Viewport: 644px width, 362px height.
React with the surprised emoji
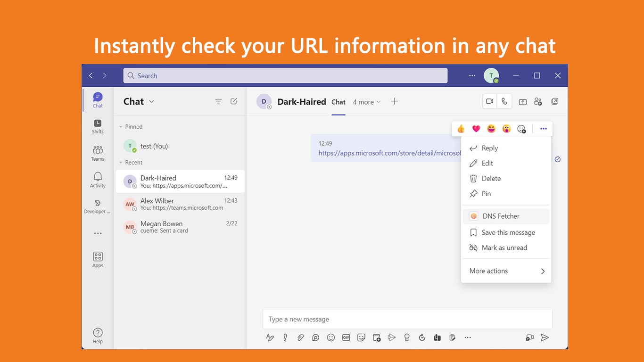[x=506, y=129]
